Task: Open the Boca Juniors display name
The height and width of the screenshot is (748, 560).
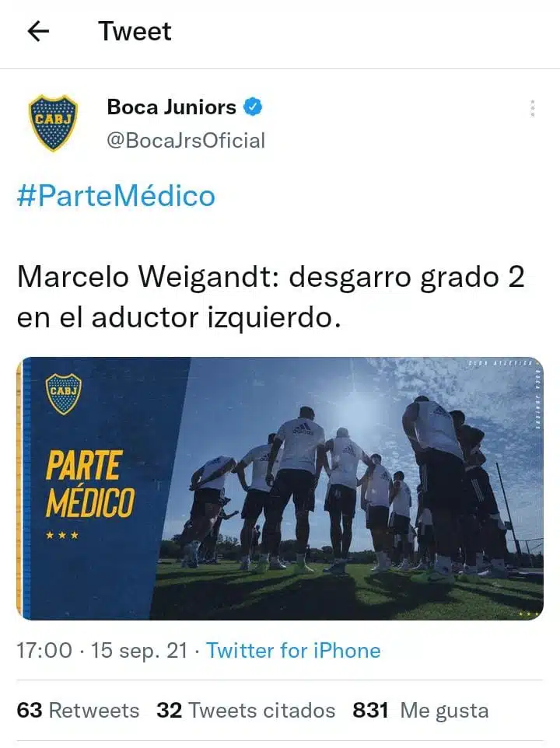Action: (171, 107)
